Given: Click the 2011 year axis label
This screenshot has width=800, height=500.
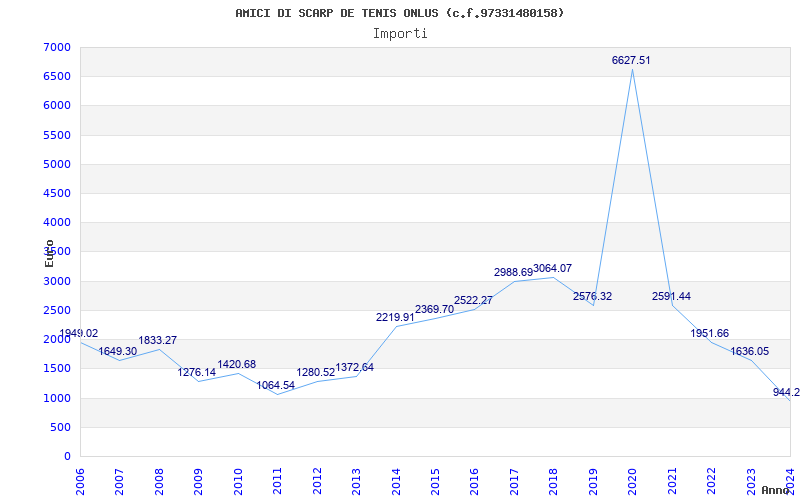Looking at the screenshot, I should pos(278,481).
